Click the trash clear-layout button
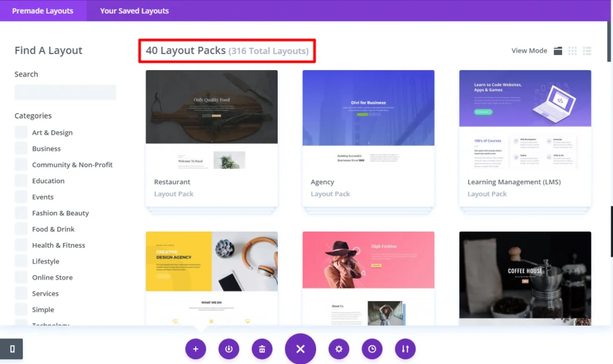The width and height of the screenshot is (613, 364). click(x=262, y=349)
